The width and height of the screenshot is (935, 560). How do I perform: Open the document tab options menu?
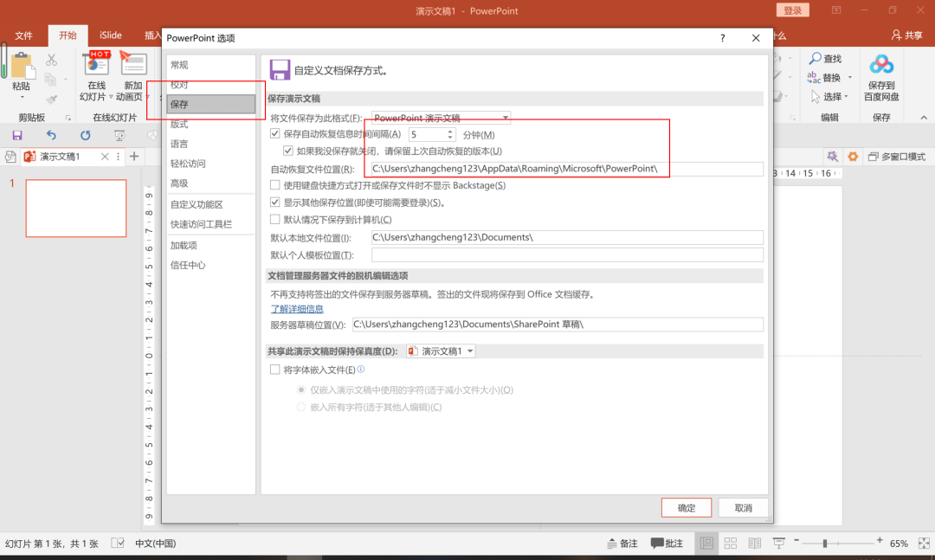(x=118, y=157)
